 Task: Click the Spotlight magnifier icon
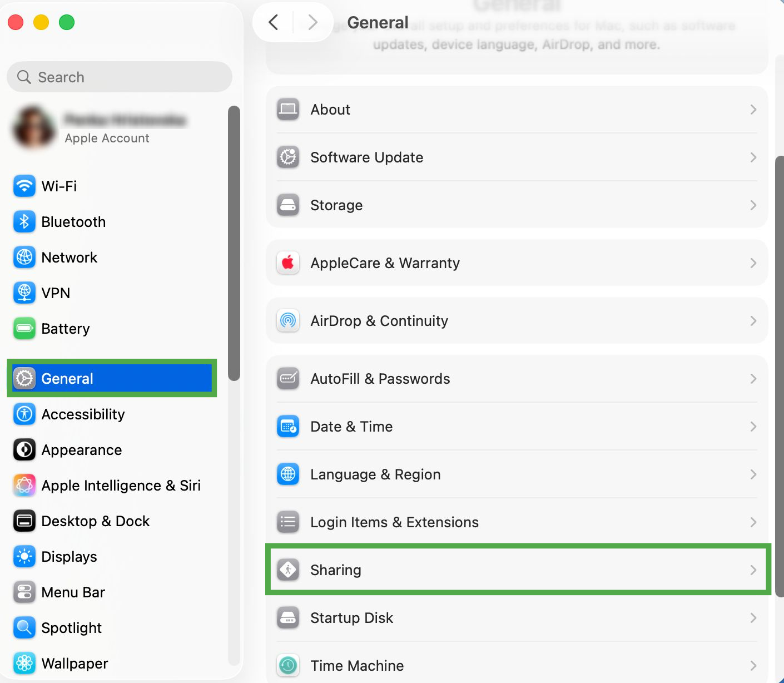click(x=24, y=628)
